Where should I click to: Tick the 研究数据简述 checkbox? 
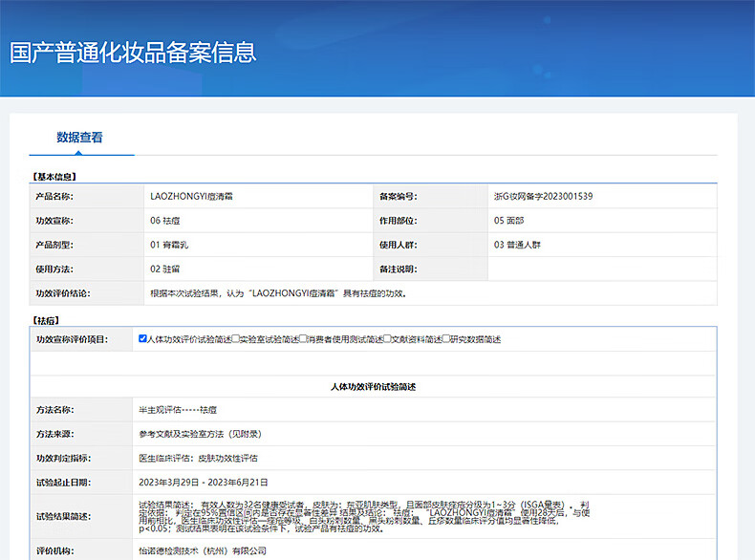pos(446,338)
